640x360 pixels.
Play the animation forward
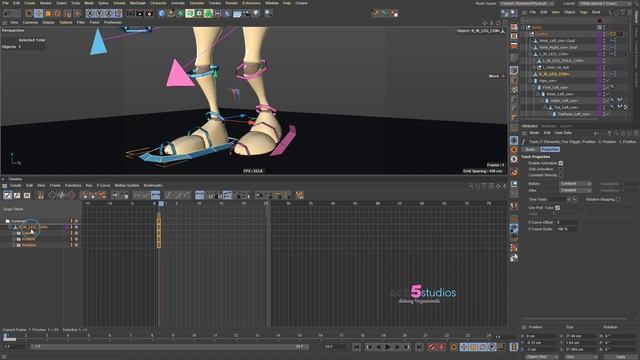click(388, 347)
